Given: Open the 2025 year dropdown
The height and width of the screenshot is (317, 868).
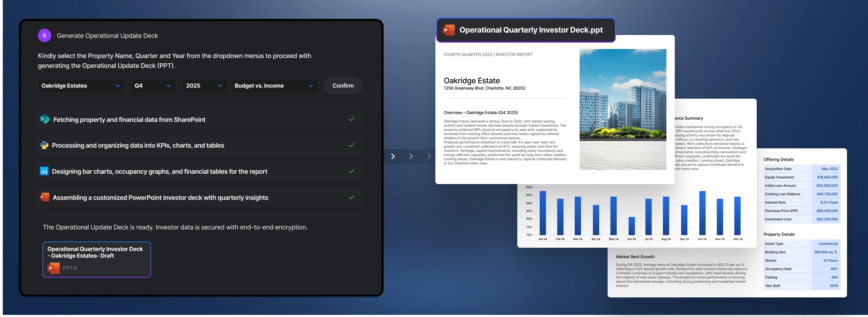Looking at the screenshot, I should coord(205,86).
